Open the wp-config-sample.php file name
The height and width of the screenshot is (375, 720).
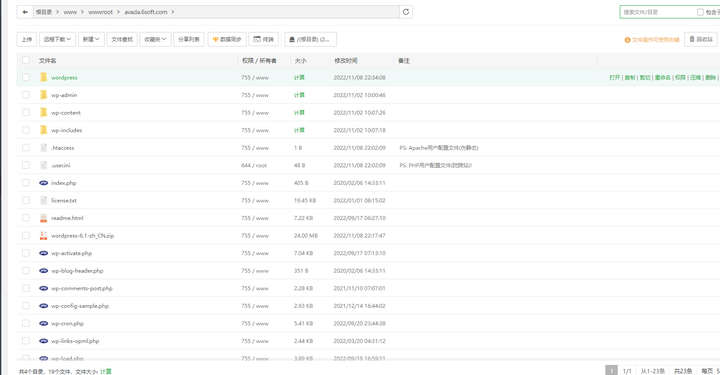(80, 306)
